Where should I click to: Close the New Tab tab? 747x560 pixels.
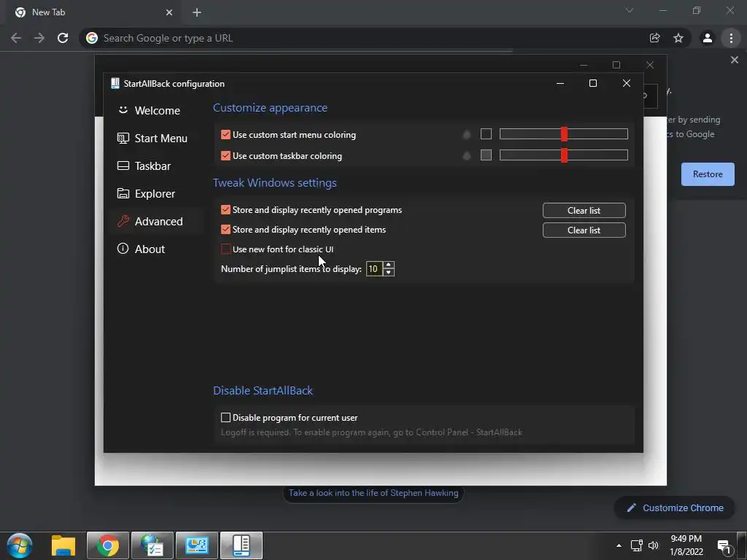coord(169,12)
